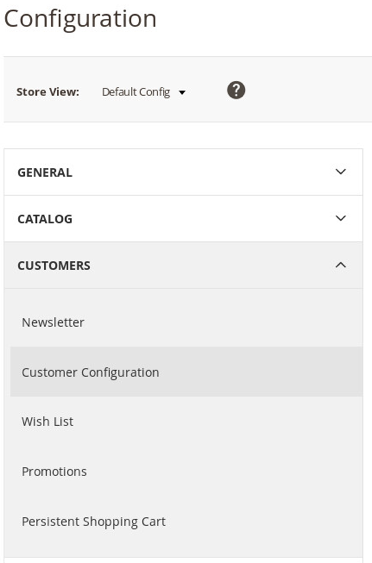
Task: Open Persistent Shopping Cart settings
Action: click(94, 521)
